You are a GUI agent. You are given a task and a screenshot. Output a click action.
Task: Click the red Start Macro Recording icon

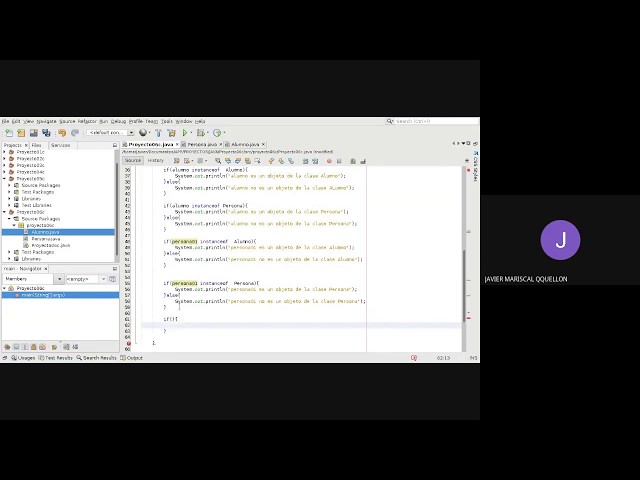point(329,161)
